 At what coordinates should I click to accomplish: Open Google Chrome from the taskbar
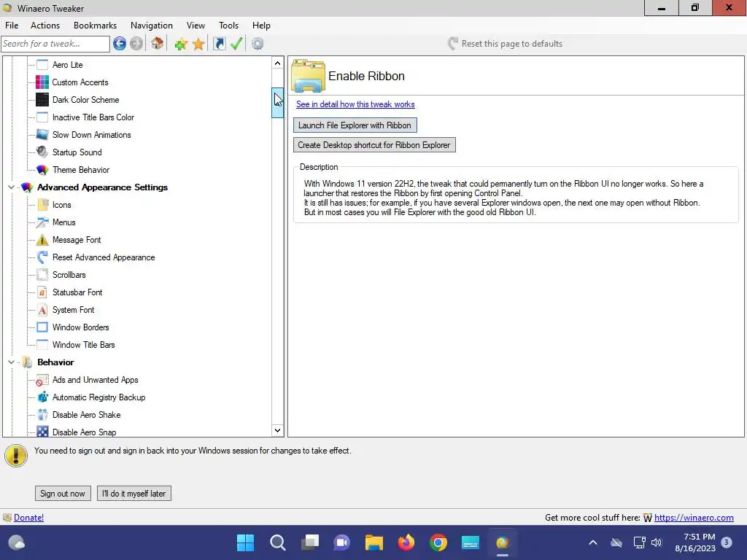click(438, 542)
